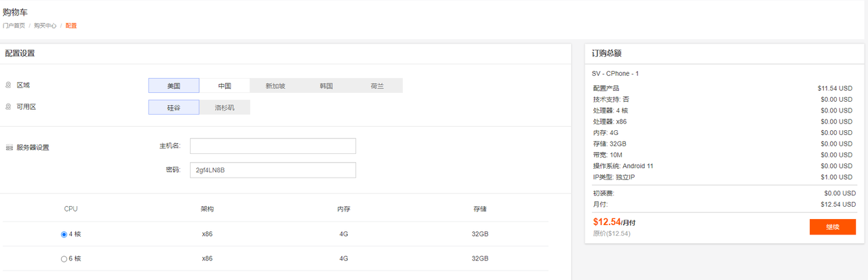Switch region to 新加坡
Image resolution: width=868 pixels, height=280 pixels.
pos(275,85)
